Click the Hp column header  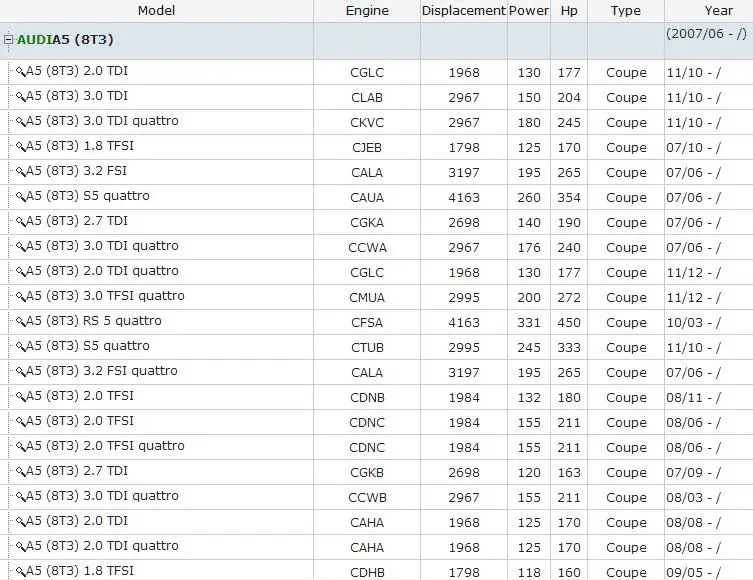[x=569, y=11]
